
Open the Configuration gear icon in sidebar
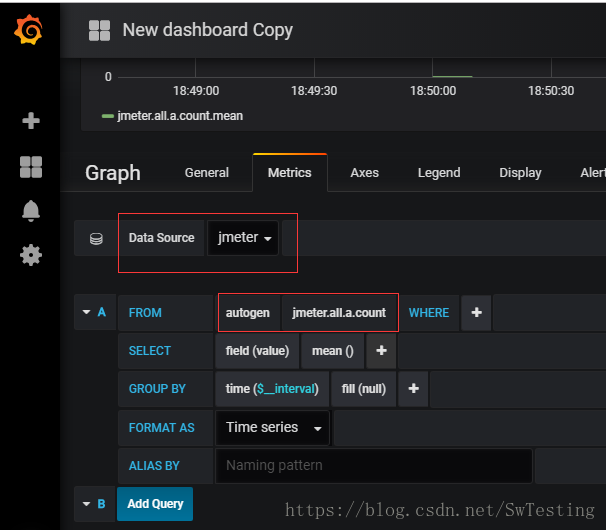31,255
